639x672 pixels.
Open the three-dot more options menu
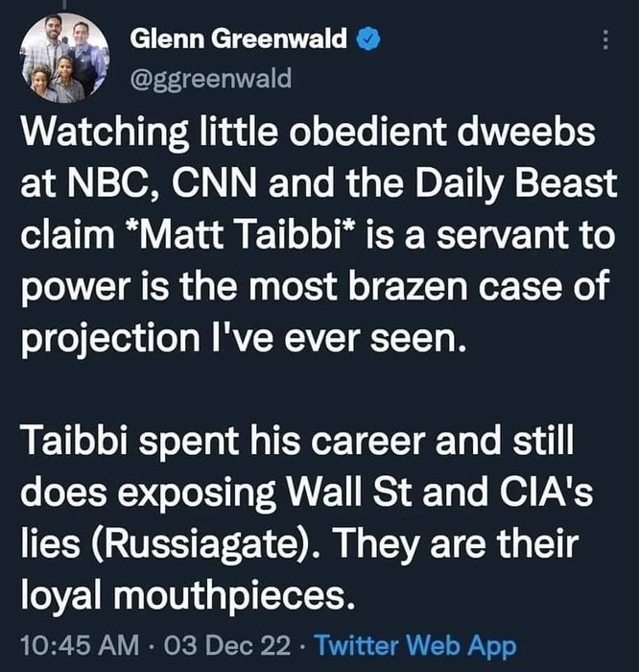coord(604,41)
